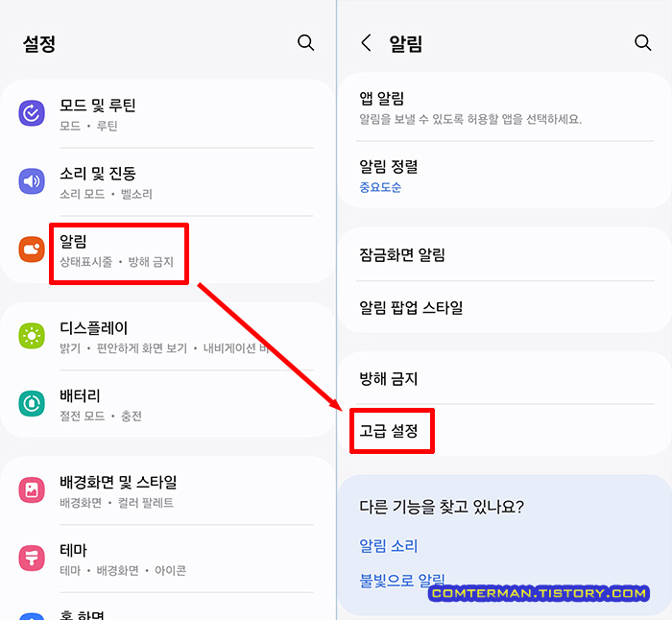Tap 배경화면 · 컬러 팔레트 subtitle text
672x620 pixels.
[116, 503]
